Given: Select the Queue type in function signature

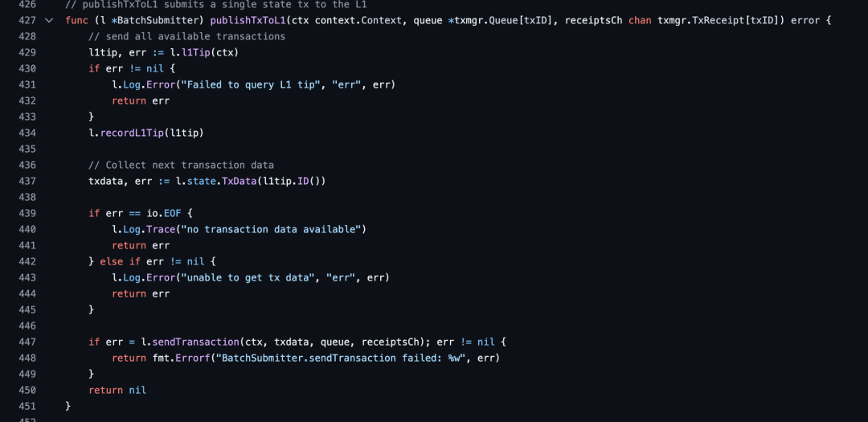Looking at the screenshot, I should (506, 20).
